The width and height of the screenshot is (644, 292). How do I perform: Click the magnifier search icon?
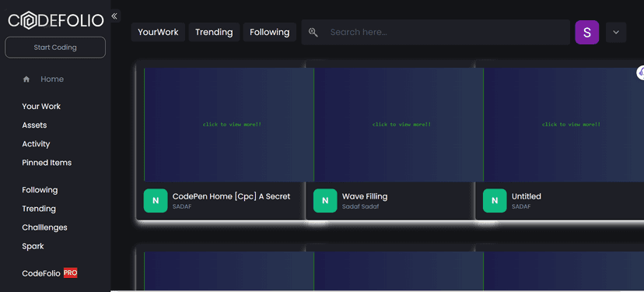[313, 32]
